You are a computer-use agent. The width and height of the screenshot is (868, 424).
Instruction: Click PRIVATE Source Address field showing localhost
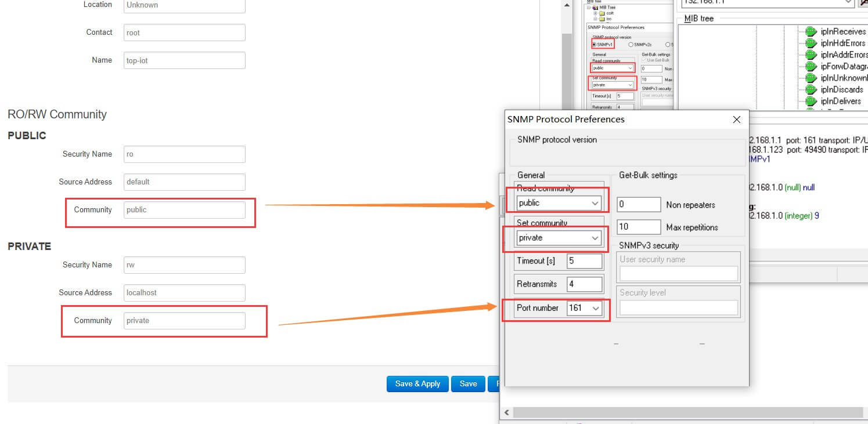click(x=185, y=293)
